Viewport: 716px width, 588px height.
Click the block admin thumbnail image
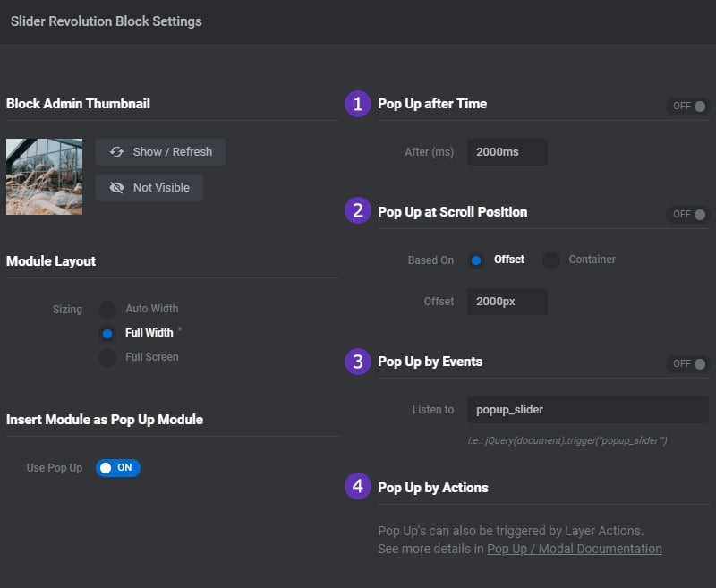click(x=44, y=176)
